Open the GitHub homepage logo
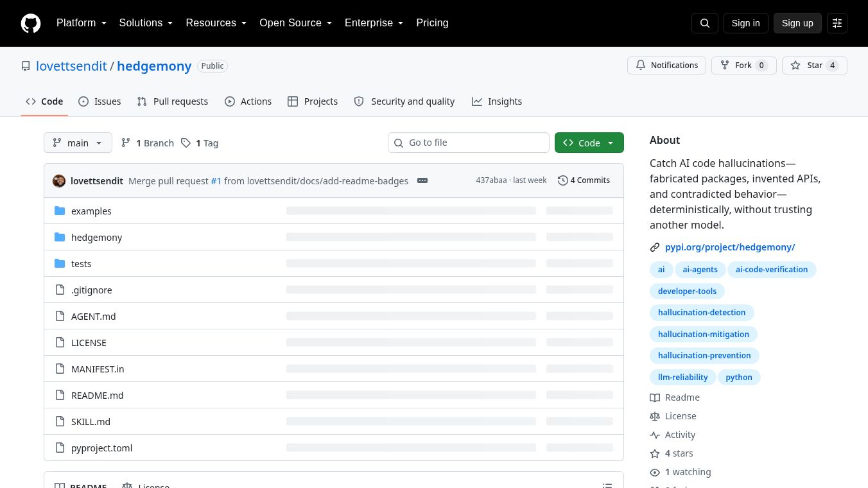This screenshot has width=868, height=488. pyautogui.click(x=31, y=23)
